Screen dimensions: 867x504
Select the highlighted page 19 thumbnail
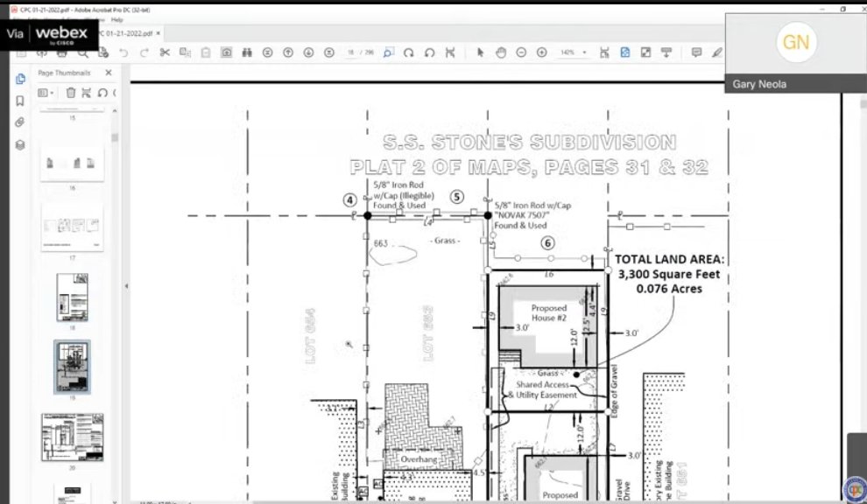pos(72,367)
